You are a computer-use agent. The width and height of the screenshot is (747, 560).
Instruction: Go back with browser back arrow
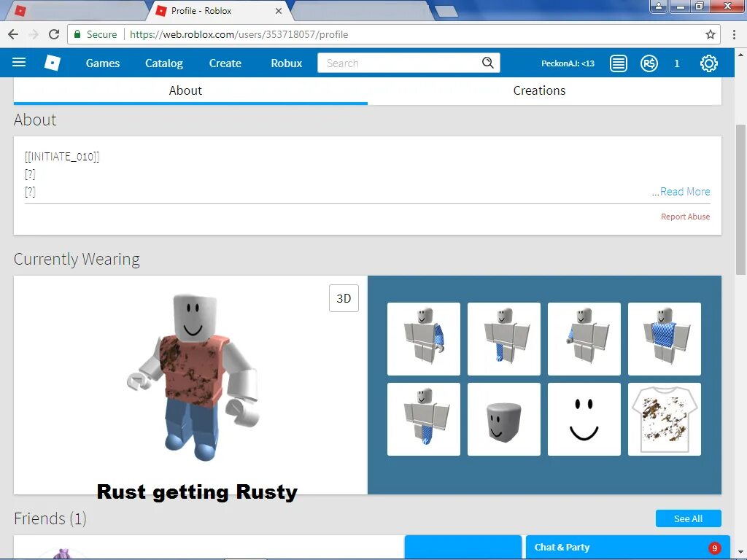pos(13,34)
